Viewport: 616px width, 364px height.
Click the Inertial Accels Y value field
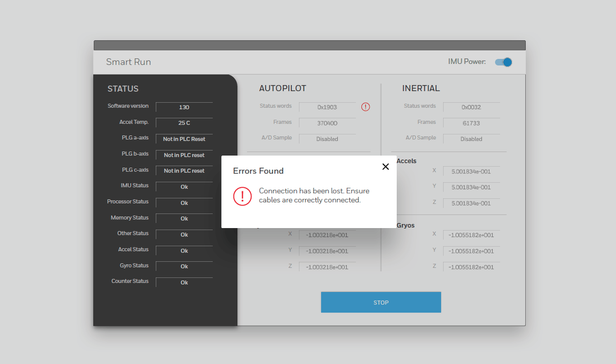(471, 187)
